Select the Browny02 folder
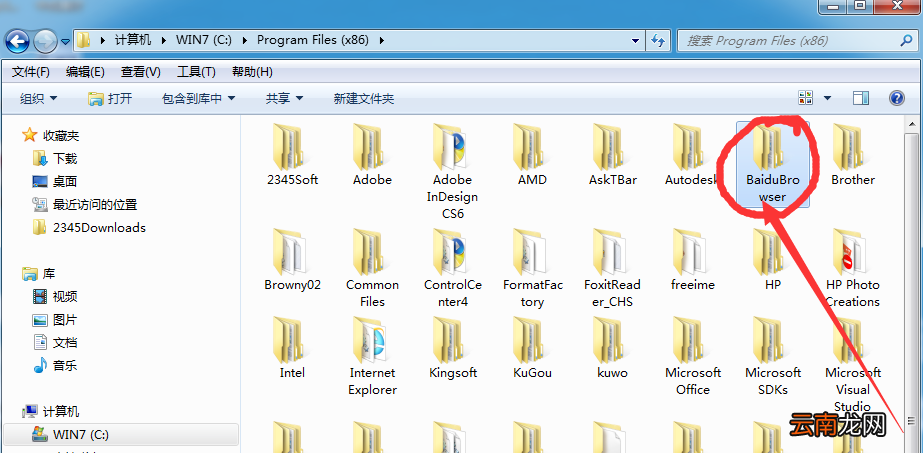The width and height of the screenshot is (923, 453). tap(292, 261)
